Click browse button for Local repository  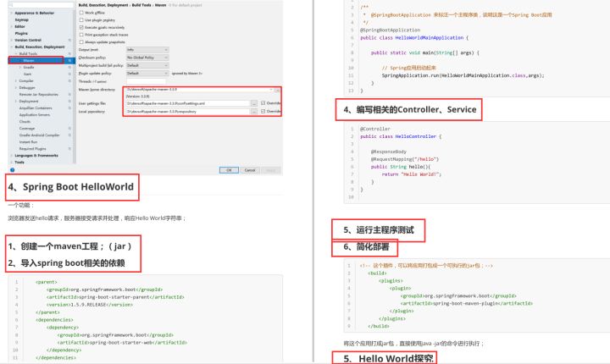pos(254,112)
